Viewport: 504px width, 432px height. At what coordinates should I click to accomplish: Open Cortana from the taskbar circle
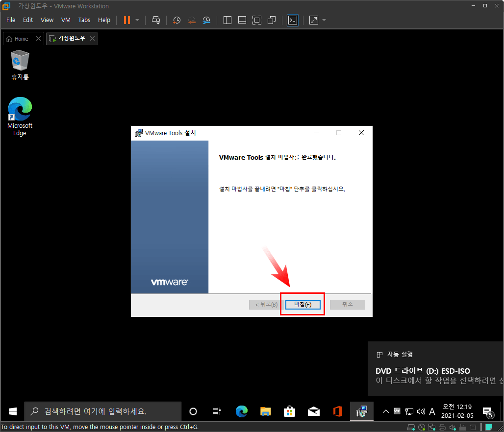click(x=193, y=411)
